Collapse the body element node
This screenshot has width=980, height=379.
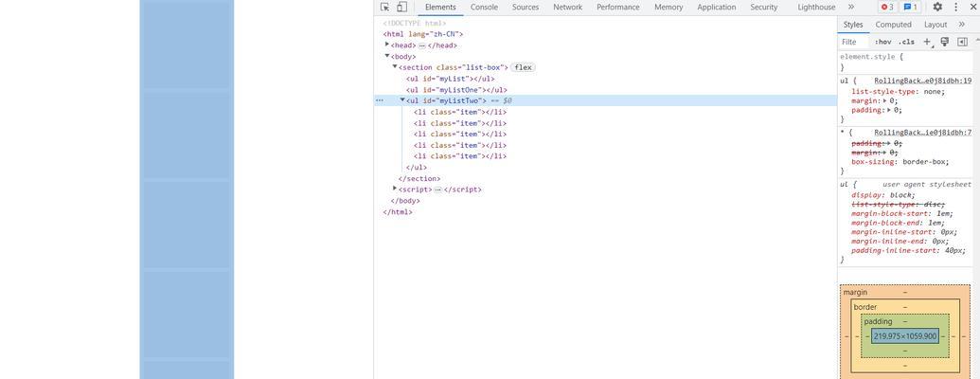(x=387, y=56)
